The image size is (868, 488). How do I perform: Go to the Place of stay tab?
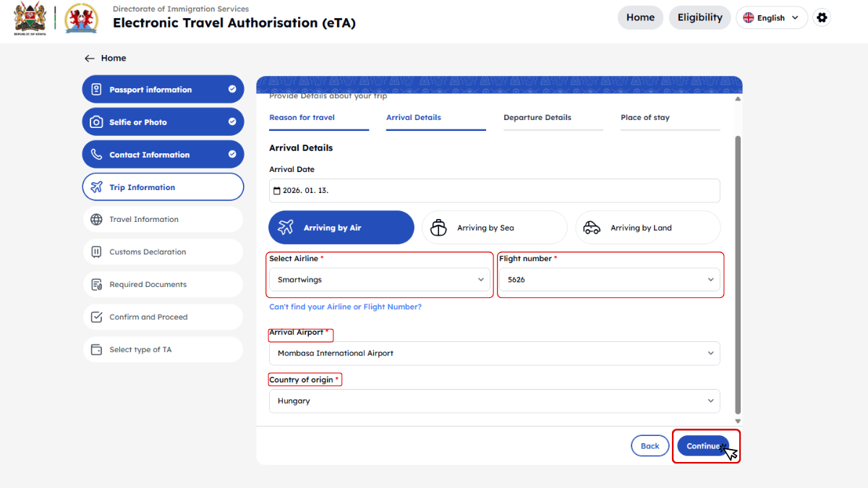point(645,118)
